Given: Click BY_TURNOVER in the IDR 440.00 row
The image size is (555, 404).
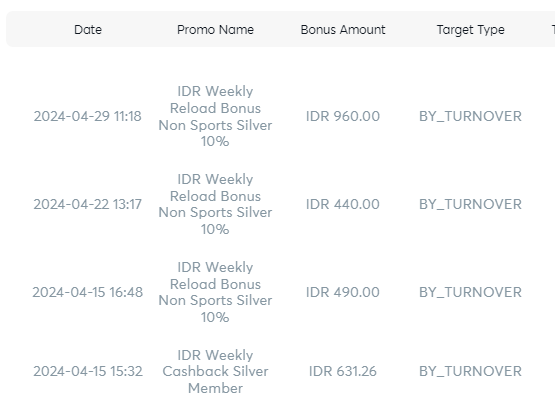Looking at the screenshot, I should (x=470, y=204).
